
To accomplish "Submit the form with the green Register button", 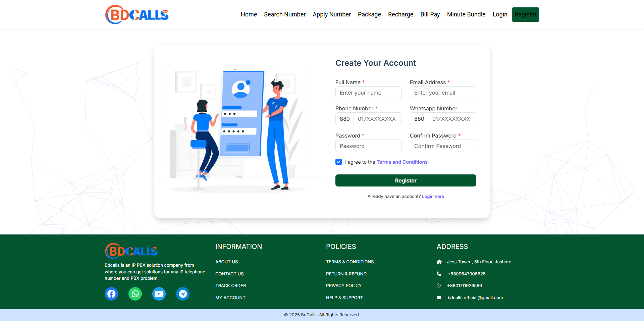I will click(406, 180).
